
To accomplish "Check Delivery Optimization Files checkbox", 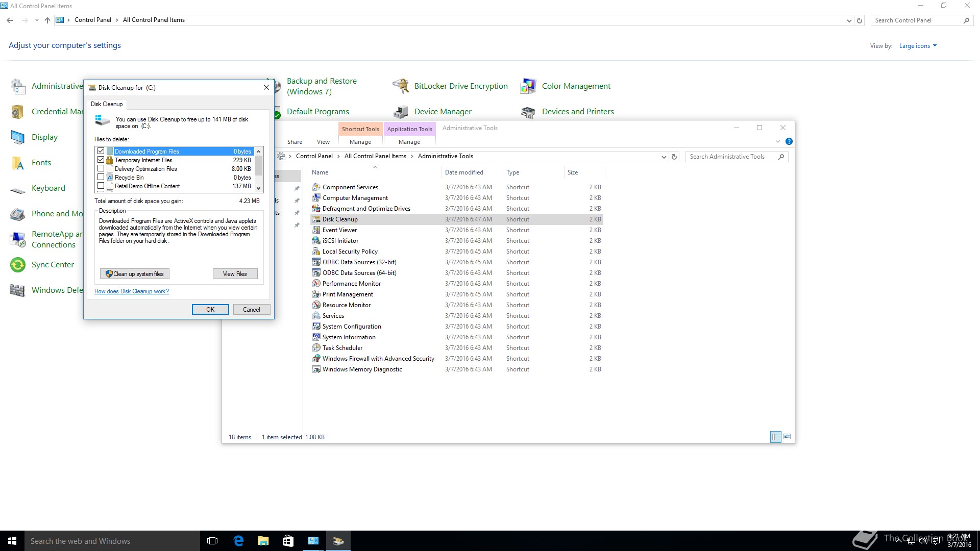I will tap(101, 169).
